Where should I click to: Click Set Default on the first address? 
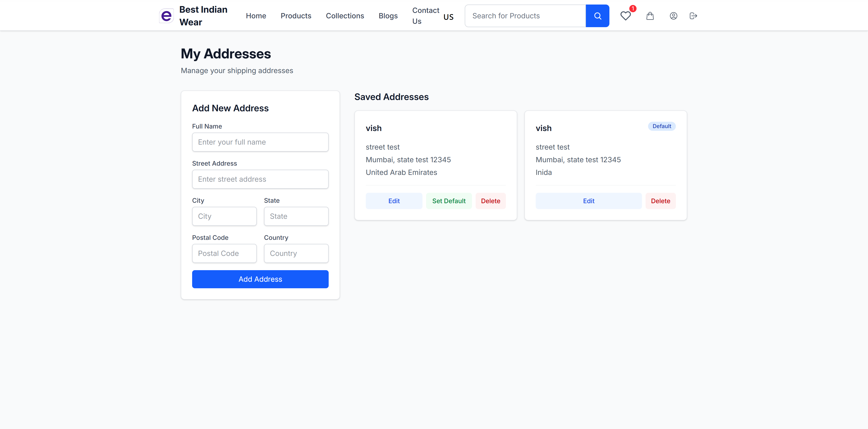coord(449,201)
